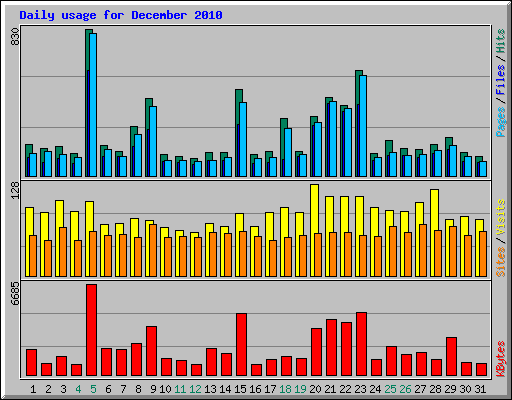The width and height of the screenshot is (512, 400).
Task: Click day 28 on the x-axis
Action: tap(435, 389)
